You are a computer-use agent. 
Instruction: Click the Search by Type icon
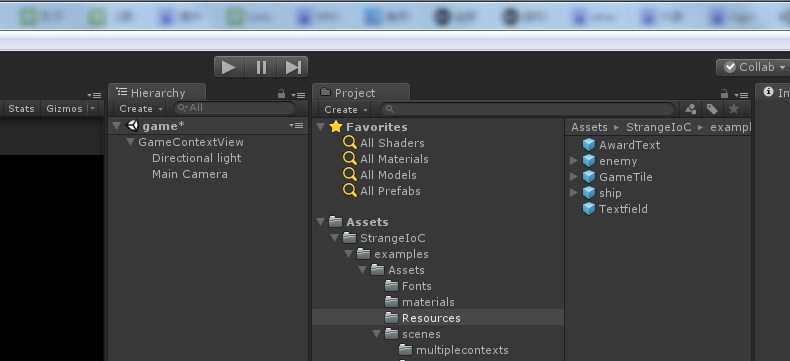coord(691,109)
